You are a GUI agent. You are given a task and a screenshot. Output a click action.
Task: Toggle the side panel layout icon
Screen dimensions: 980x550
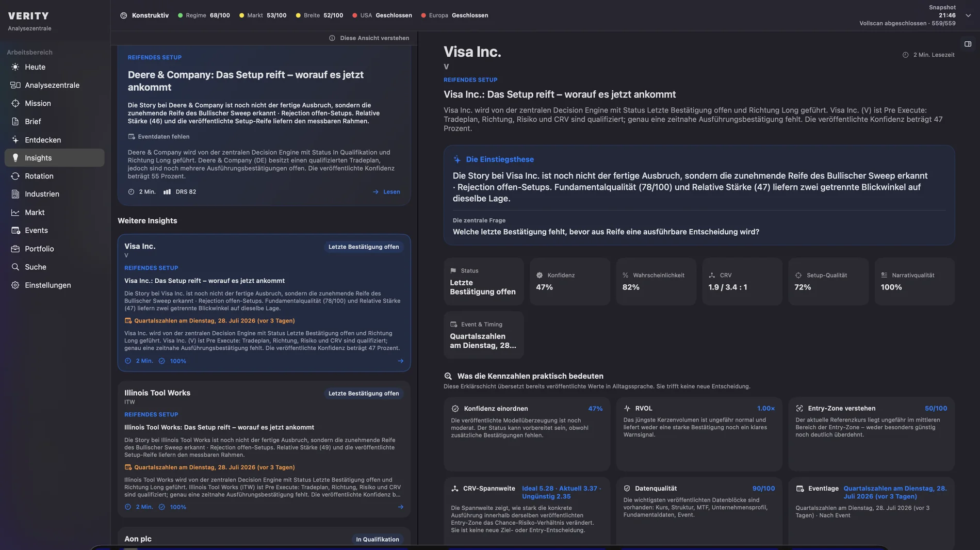[x=968, y=44]
